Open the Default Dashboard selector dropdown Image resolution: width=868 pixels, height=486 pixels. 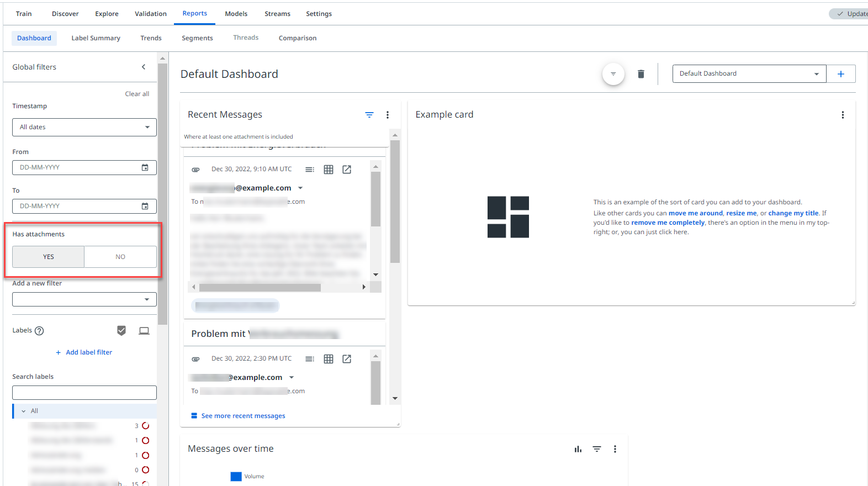pyautogui.click(x=749, y=74)
